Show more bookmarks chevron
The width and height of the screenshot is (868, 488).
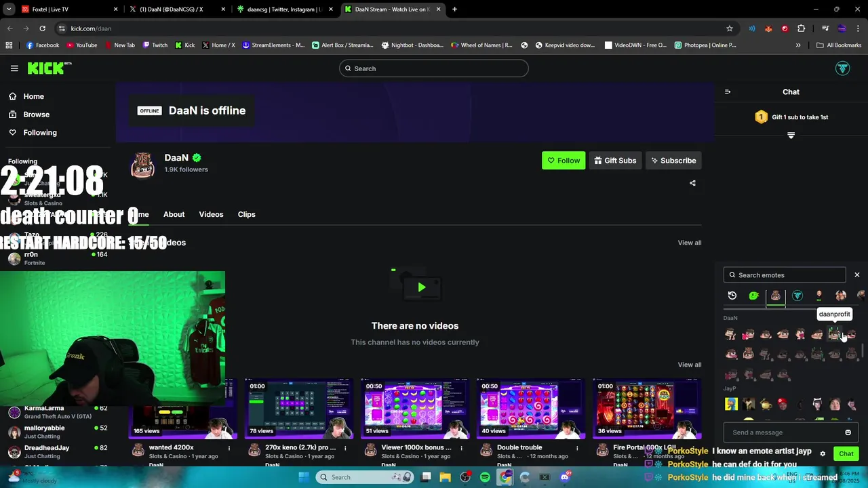(798, 45)
